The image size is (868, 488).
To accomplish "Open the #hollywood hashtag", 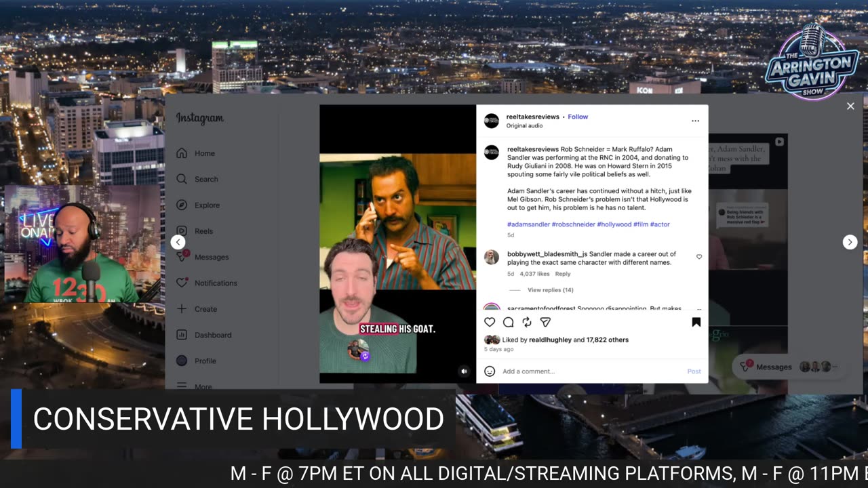I will [614, 224].
